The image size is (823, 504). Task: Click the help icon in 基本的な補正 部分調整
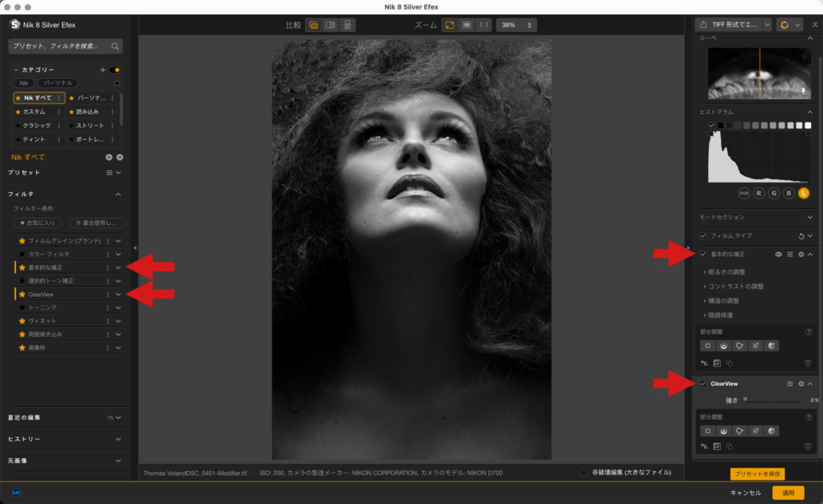pos(808,331)
